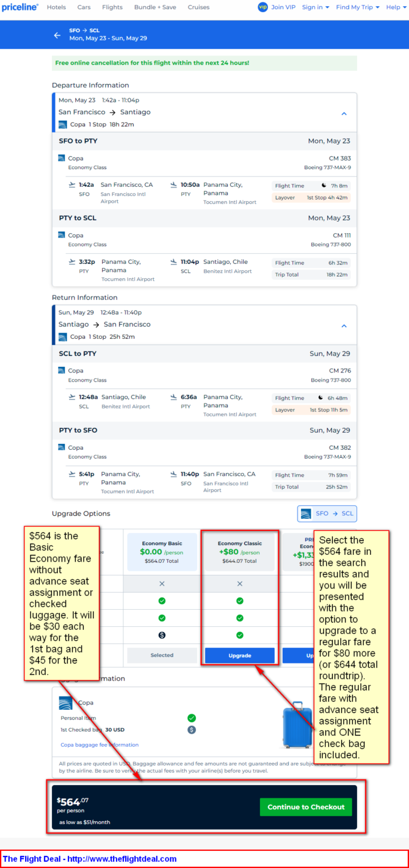Click X icon in Economy Classic column

tap(240, 584)
